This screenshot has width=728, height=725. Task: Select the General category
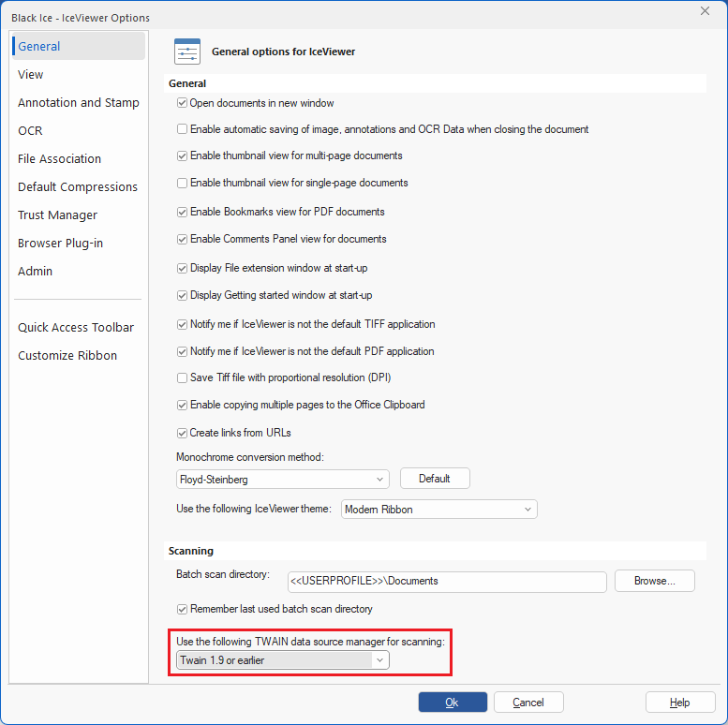click(79, 46)
